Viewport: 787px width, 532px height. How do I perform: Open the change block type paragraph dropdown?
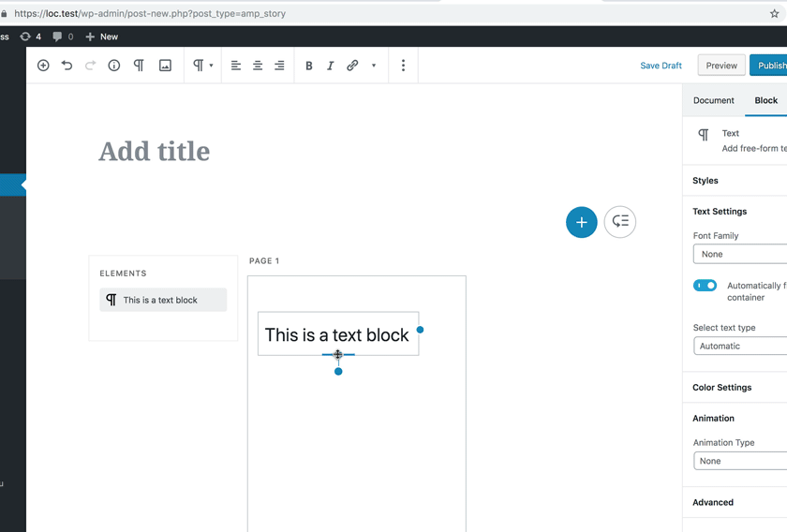tap(202, 66)
